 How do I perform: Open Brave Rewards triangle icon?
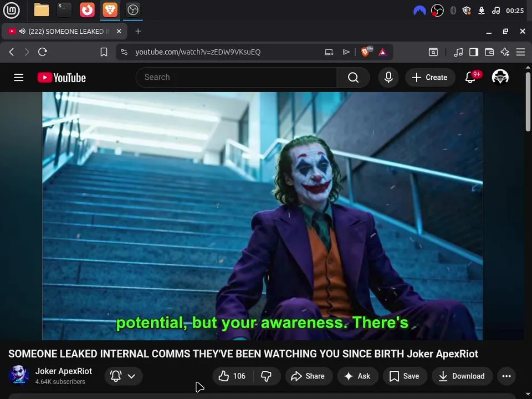383,52
